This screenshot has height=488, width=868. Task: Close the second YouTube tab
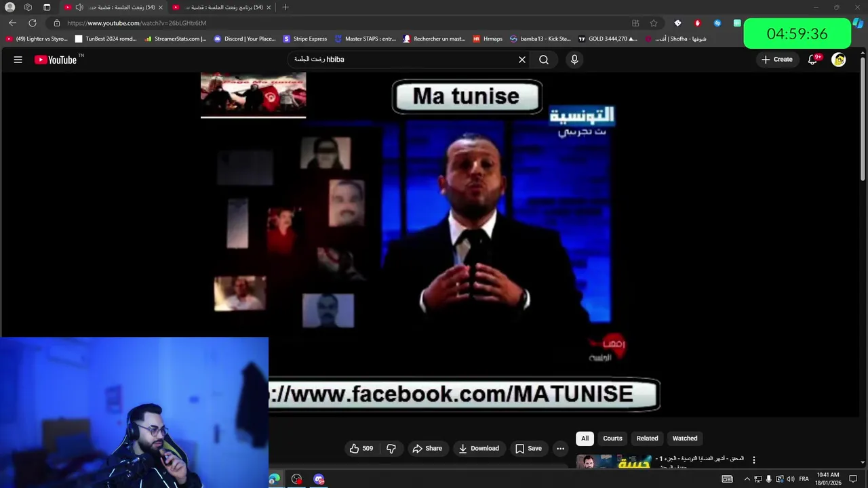tap(269, 7)
